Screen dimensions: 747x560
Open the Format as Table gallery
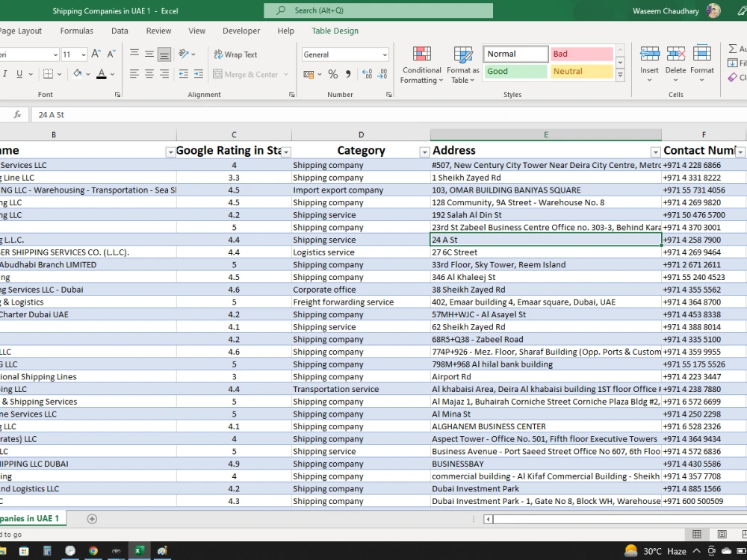pyautogui.click(x=462, y=65)
